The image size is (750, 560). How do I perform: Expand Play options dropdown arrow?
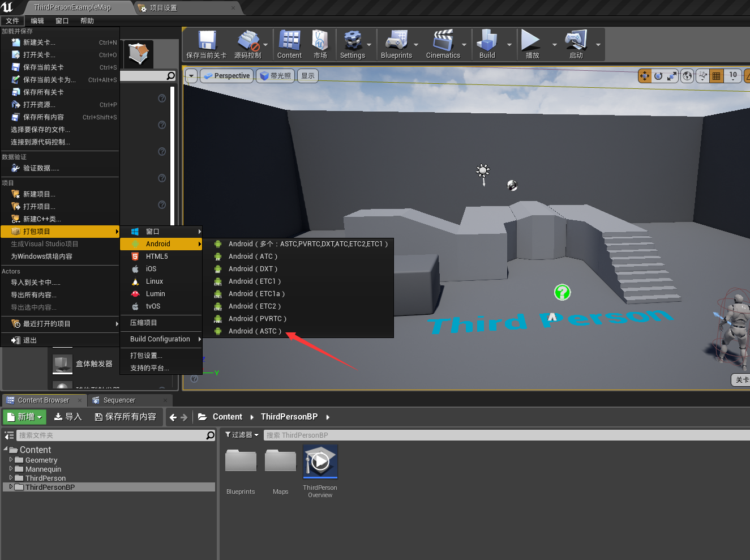pos(554,45)
